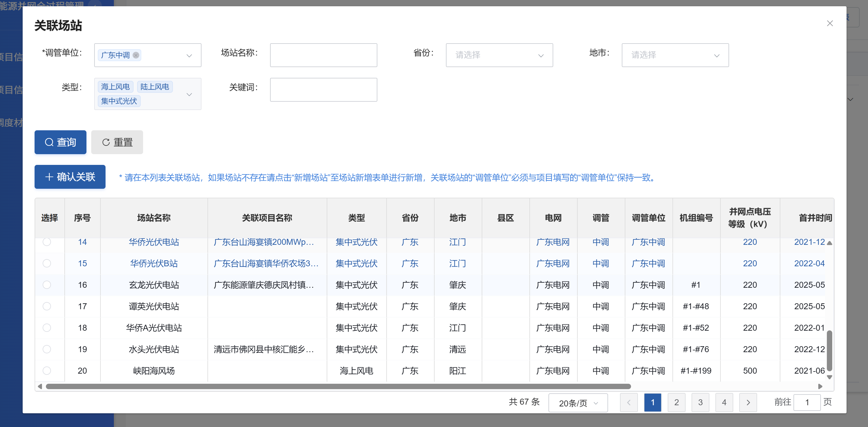Select radio for row 16 玄龙光伏电站

click(47, 285)
